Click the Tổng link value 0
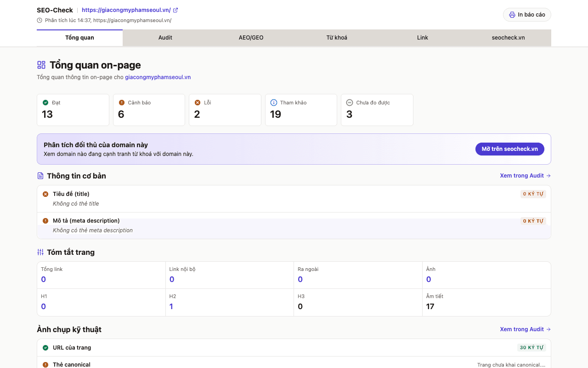Viewport: 588px width, 368px height. coord(44,279)
